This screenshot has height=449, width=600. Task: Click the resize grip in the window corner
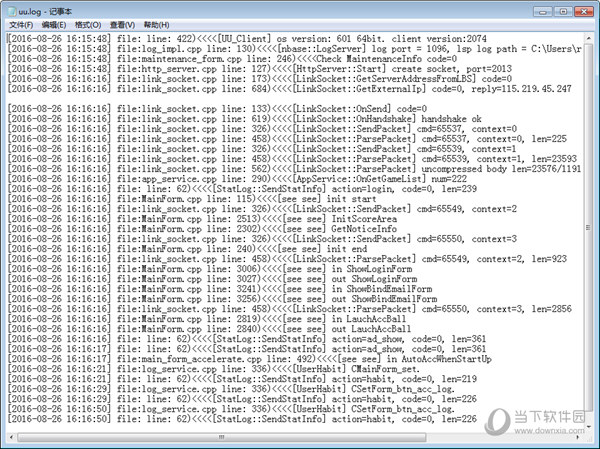(591, 439)
